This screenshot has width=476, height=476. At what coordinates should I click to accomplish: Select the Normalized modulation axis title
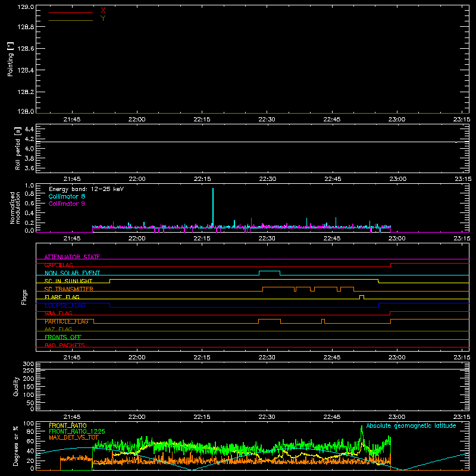(14, 208)
